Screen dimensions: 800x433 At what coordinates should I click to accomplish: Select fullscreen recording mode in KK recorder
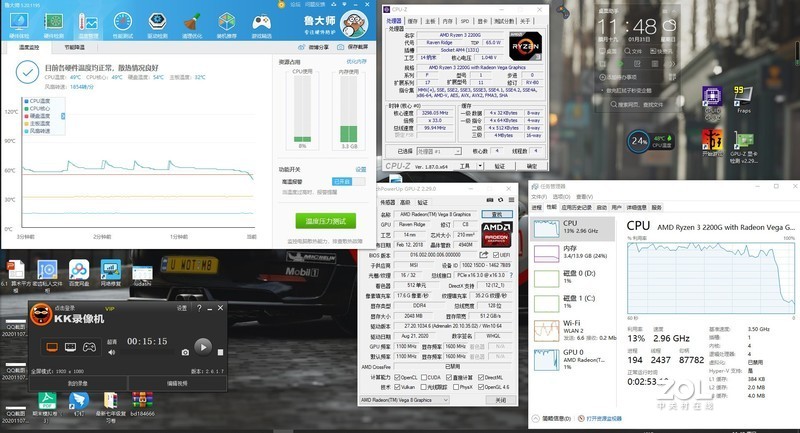pos(52,347)
